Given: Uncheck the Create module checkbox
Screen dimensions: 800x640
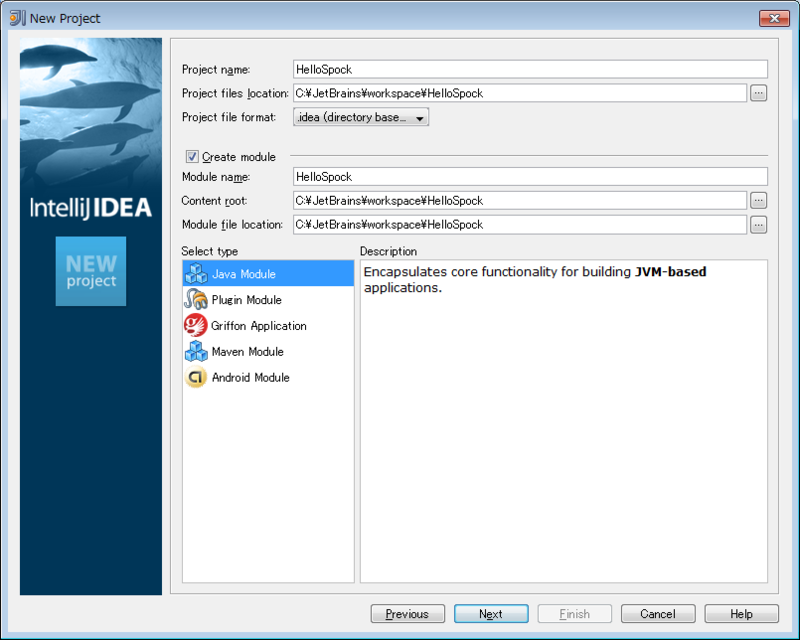Looking at the screenshot, I should click(192, 157).
